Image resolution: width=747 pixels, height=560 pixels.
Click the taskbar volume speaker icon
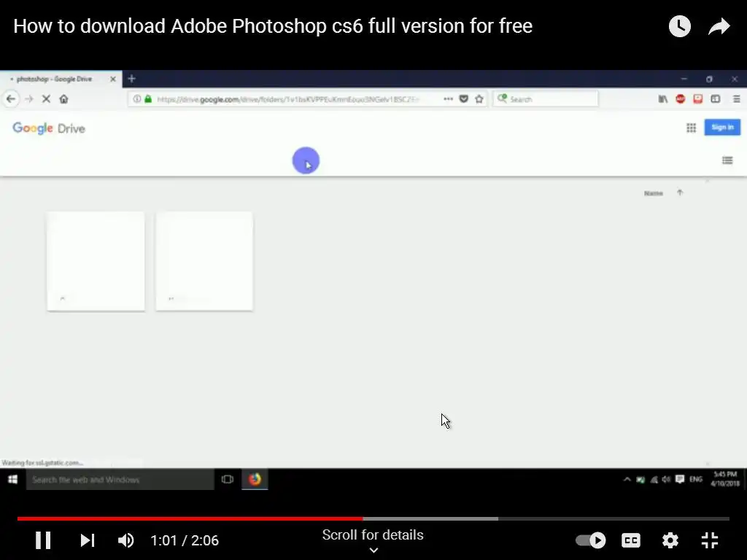click(666, 480)
